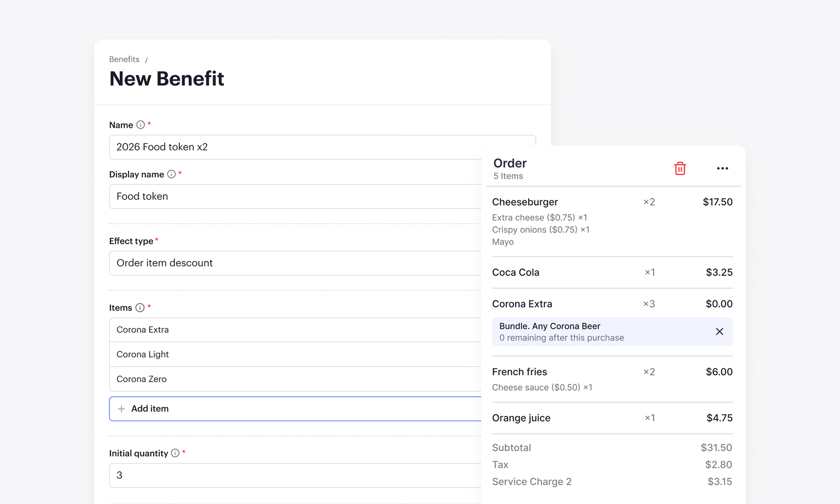
Task: Click the '5 Items' order count
Action: (508, 176)
